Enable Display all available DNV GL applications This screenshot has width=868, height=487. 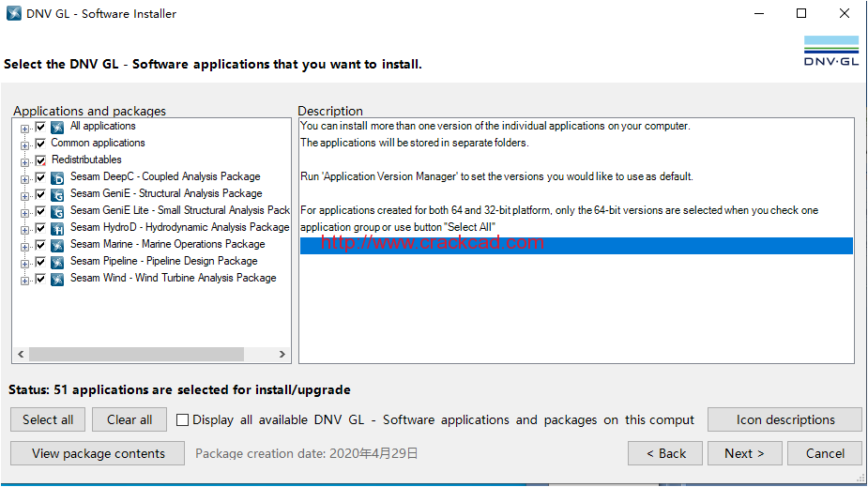click(182, 420)
